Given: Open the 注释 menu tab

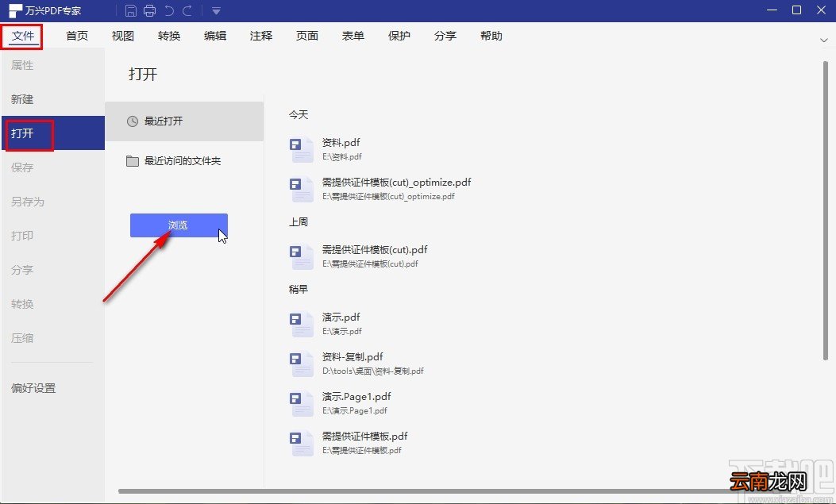Looking at the screenshot, I should pos(260,36).
